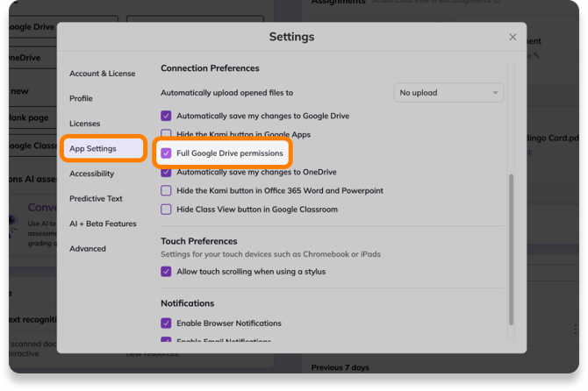Open Account & License settings

(x=103, y=74)
